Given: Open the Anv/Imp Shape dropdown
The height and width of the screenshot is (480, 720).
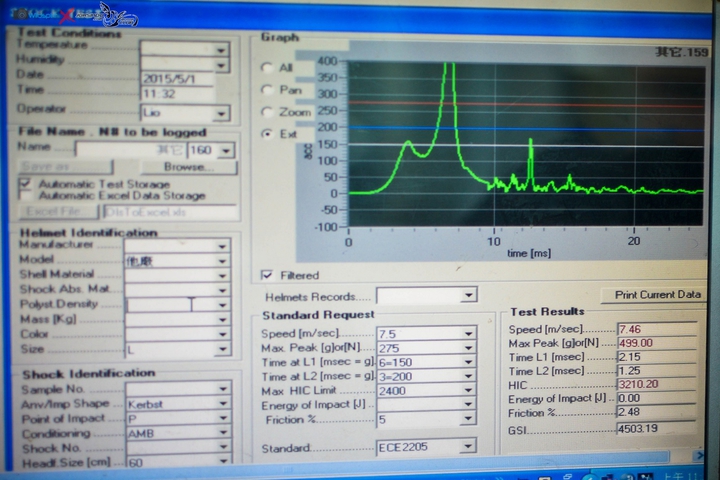Looking at the screenshot, I should (x=223, y=404).
